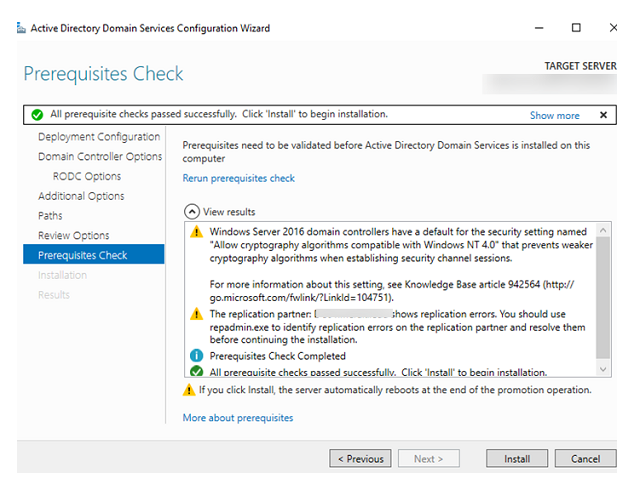Click the disabled Next button
Screen dimensions: 641x478
(428, 458)
